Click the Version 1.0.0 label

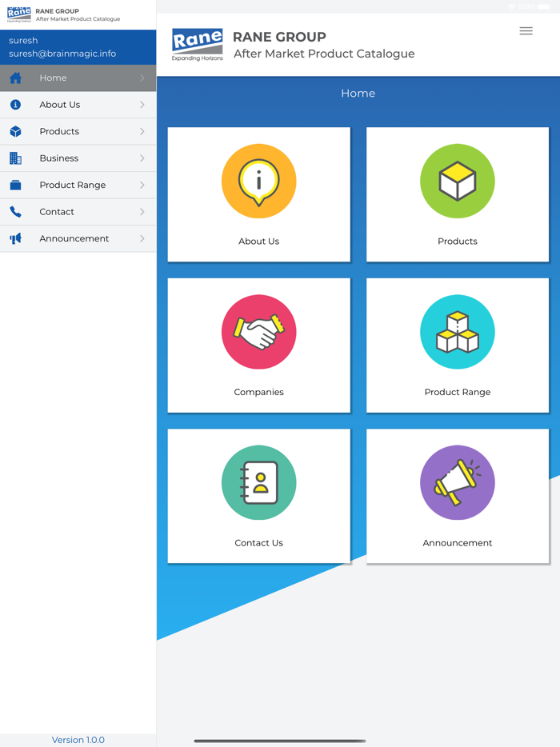[78, 740]
